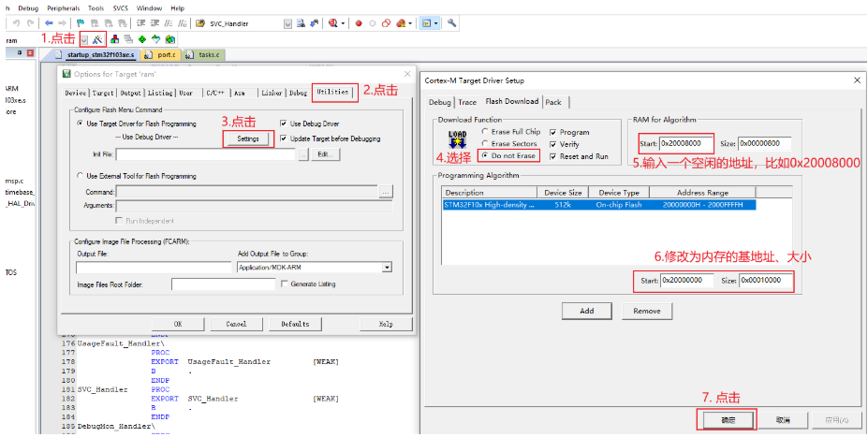Viewport: 868px width, 437px height.
Task: Start debug session magnifier icon
Action: (x=333, y=23)
